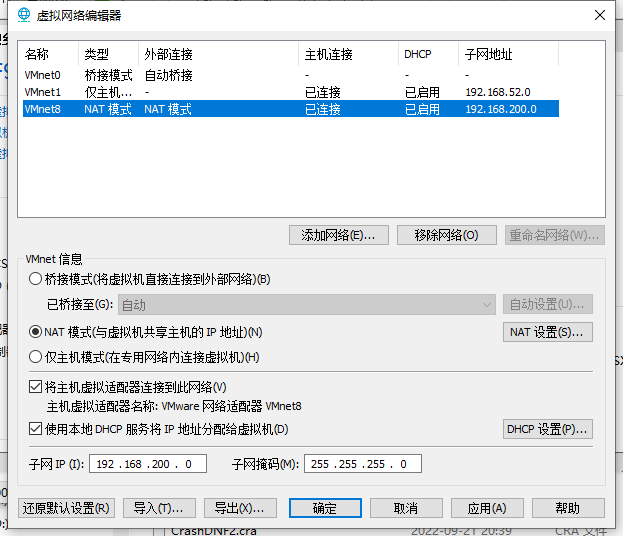Select the VMnet0 row
This screenshot has width=623, height=536.
click(291, 75)
